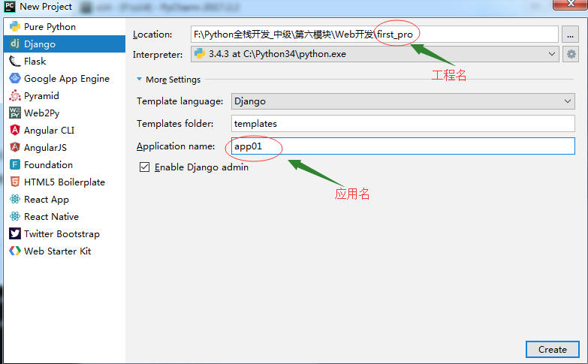The width and height of the screenshot is (588, 364).
Task: Click the Templates folder field
Action: pos(403,124)
